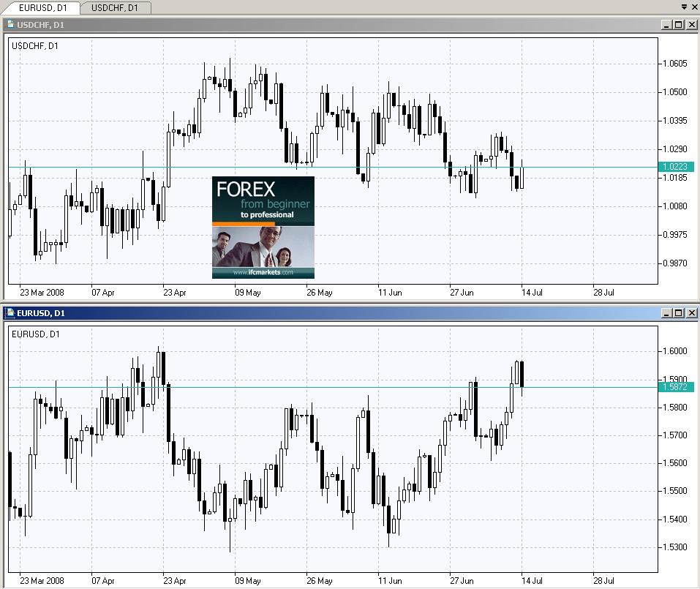
Task: Minimize the EURUSD chart window
Action: pos(666,313)
